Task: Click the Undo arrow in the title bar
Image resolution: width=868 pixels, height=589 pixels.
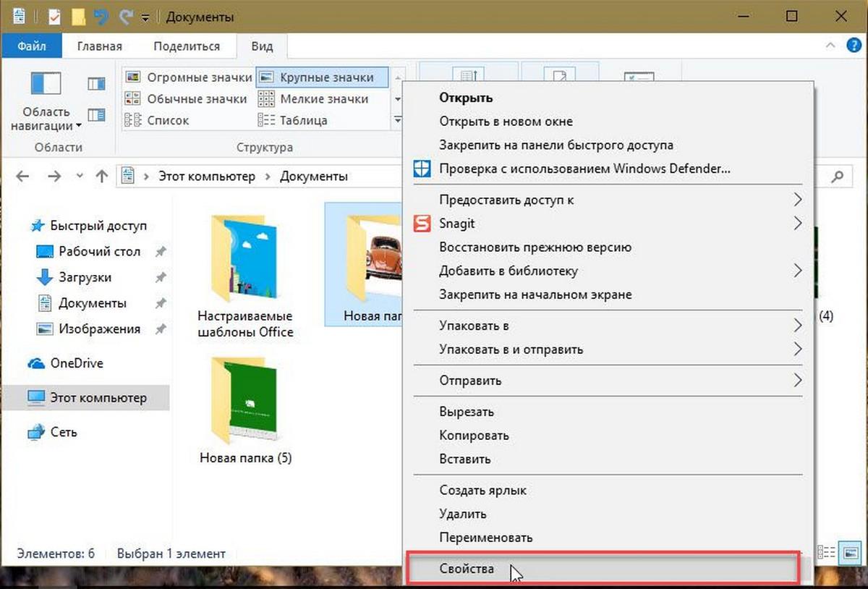Action: (101, 17)
